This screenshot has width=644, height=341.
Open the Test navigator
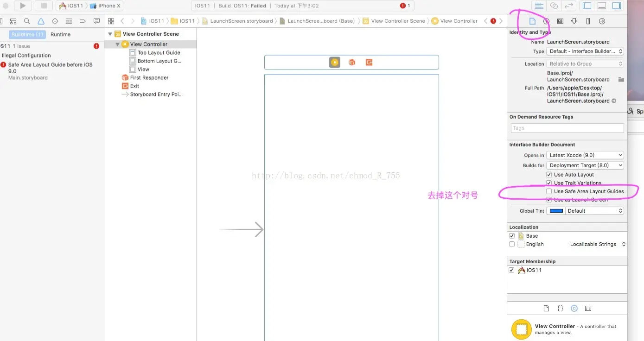click(55, 21)
